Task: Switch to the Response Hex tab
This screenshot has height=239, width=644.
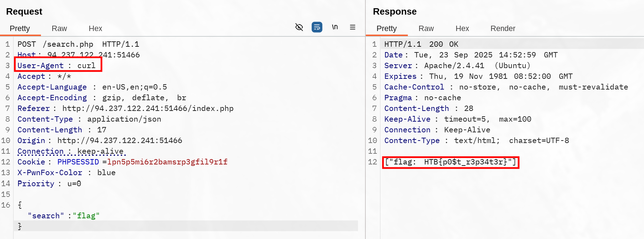Action: 462,29
